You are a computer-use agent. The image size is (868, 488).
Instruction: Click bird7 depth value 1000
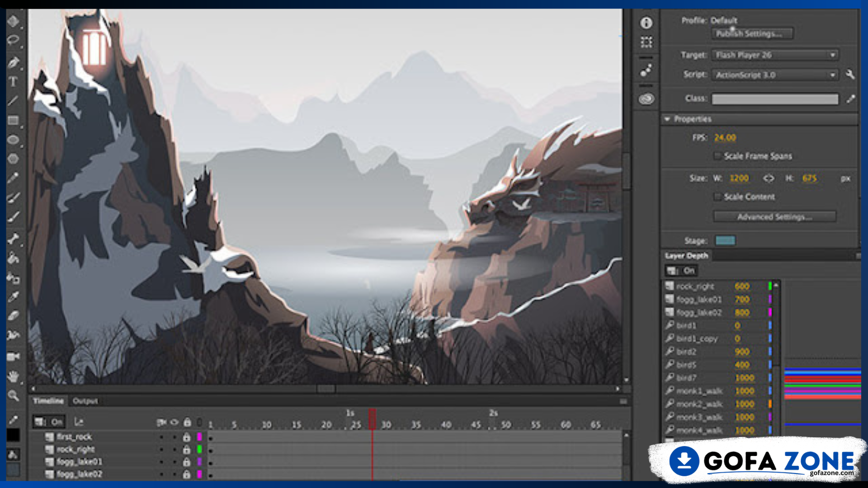[x=745, y=378]
